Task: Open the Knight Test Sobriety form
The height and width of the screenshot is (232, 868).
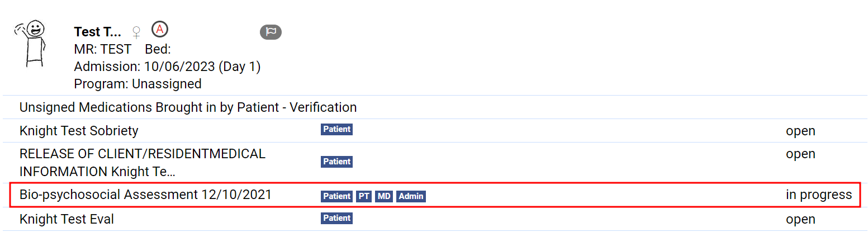Action: (x=79, y=131)
